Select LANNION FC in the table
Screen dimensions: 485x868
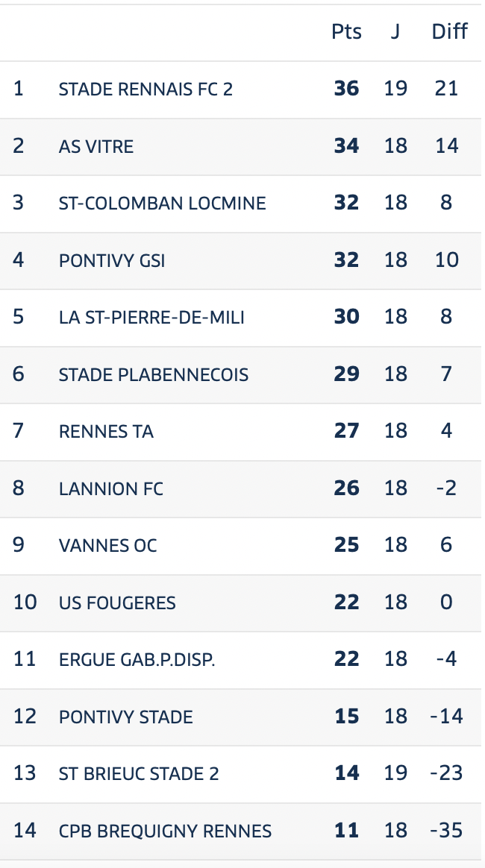110,488
